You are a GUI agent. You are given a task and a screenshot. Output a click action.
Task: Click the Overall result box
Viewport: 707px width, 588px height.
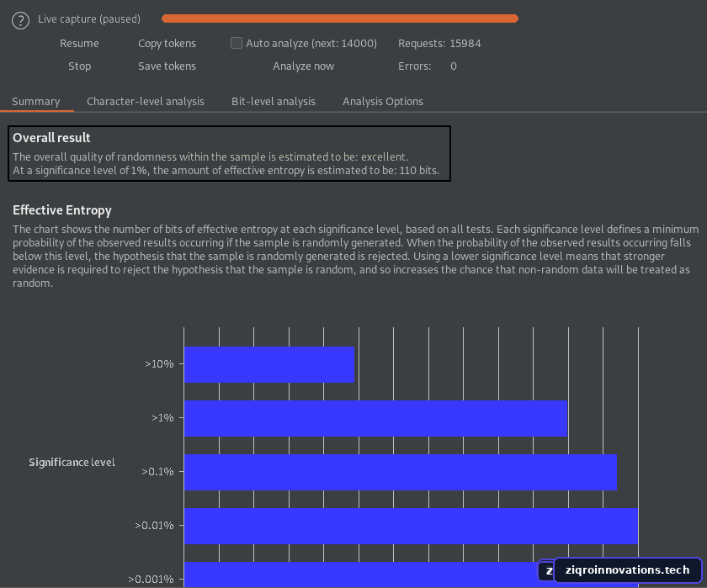[x=229, y=154]
